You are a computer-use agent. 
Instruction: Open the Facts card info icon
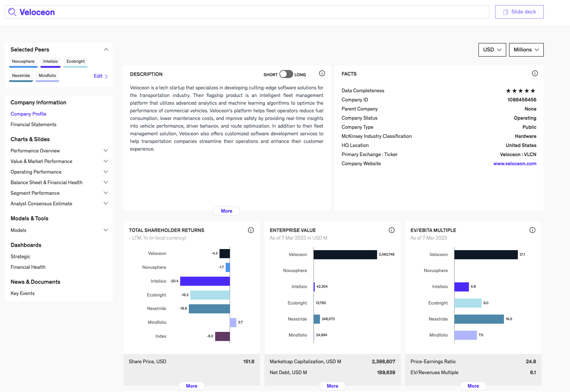click(535, 73)
